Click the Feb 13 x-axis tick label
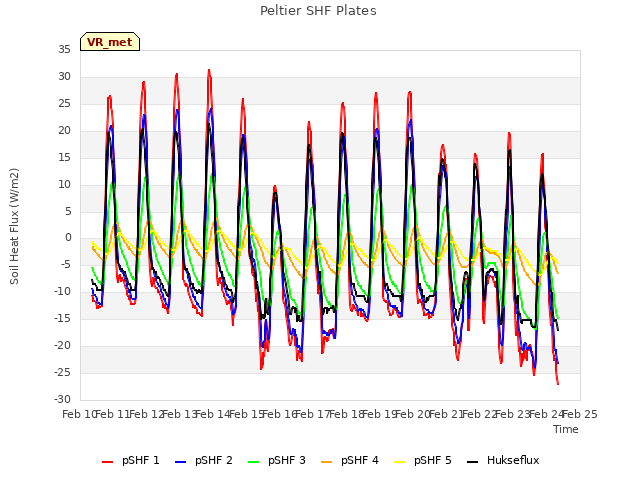640x480 pixels. point(179,414)
